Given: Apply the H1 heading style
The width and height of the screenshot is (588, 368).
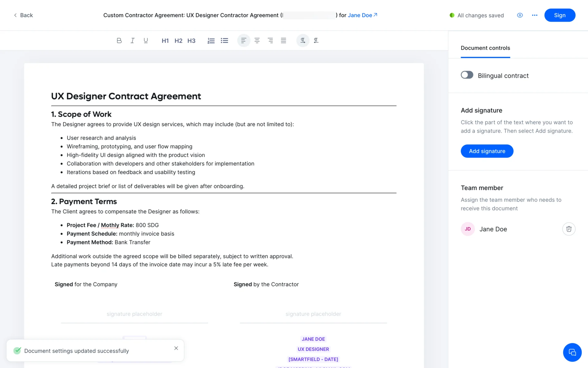Looking at the screenshot, I should click(165, 41).
